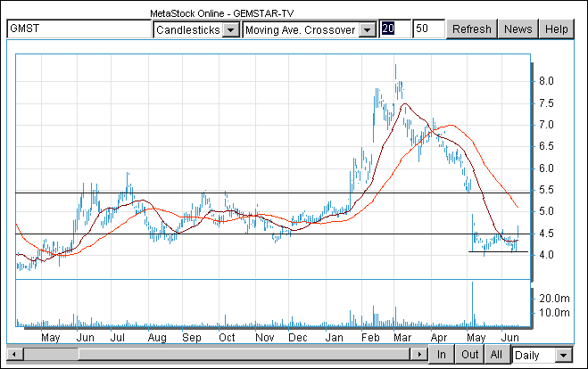Open the Candlesticks chart style dropdown
588x369 pixels.
point(196,29)
